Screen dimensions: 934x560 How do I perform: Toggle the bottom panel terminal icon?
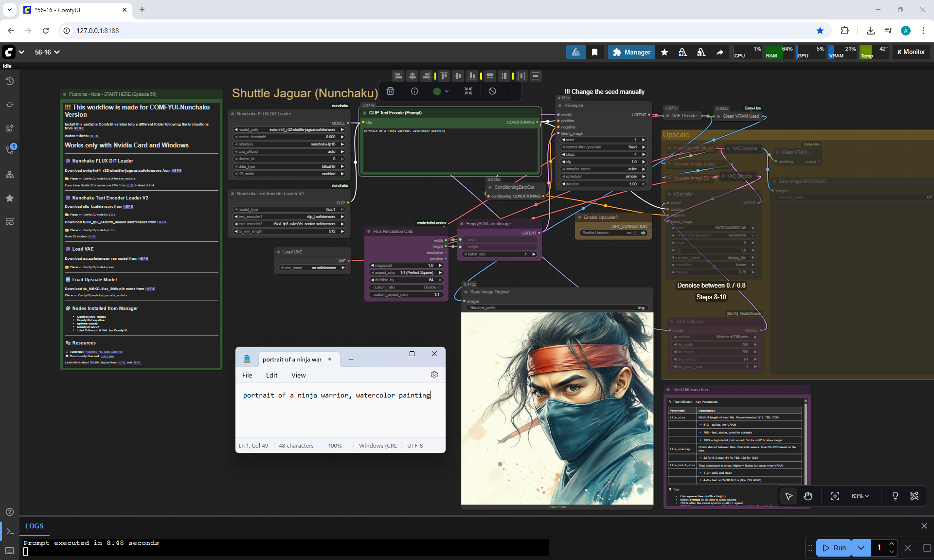coord(10,531)
